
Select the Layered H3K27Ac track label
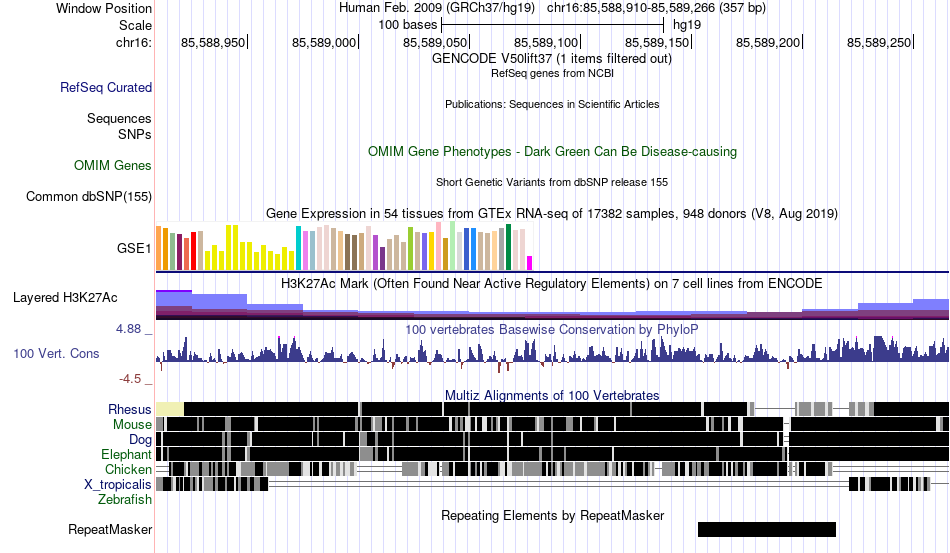(65, 297)
